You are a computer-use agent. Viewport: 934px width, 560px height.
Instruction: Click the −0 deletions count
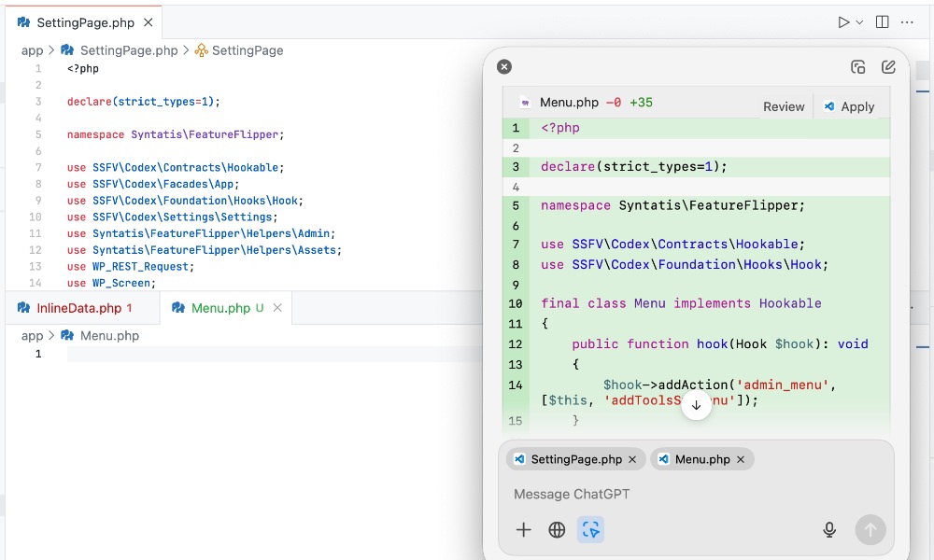click(x=614, y=103)
